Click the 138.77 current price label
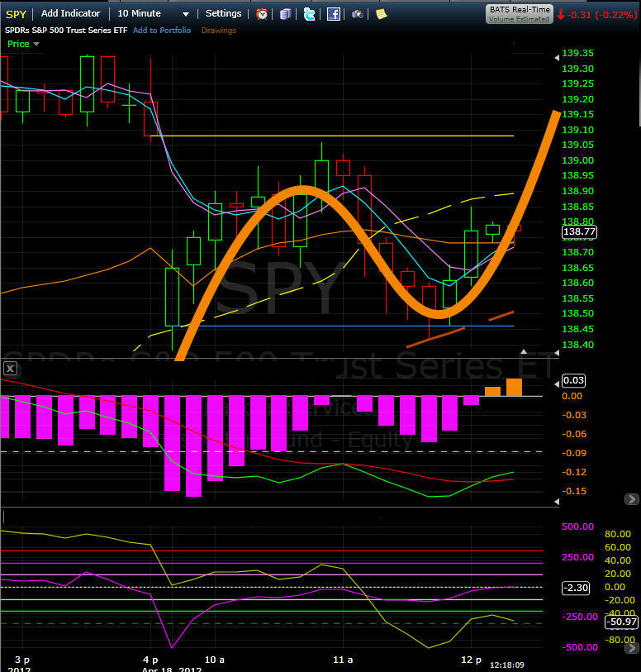This screenshot has height=672, width=641. [579, 232]
